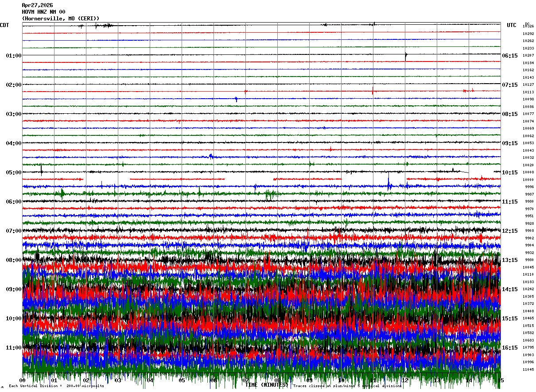Select the DC value 9970
536x392 pixels.
coord(529,209)
